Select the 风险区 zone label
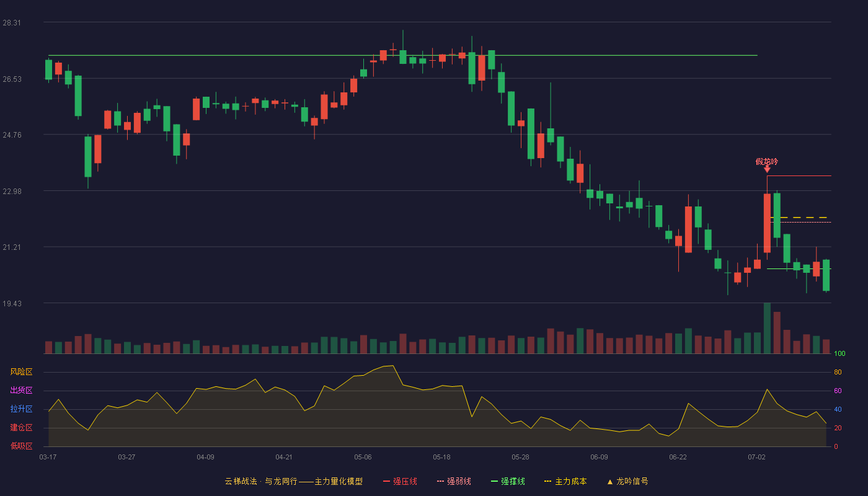The image size is (868, 496). (21, 372)
